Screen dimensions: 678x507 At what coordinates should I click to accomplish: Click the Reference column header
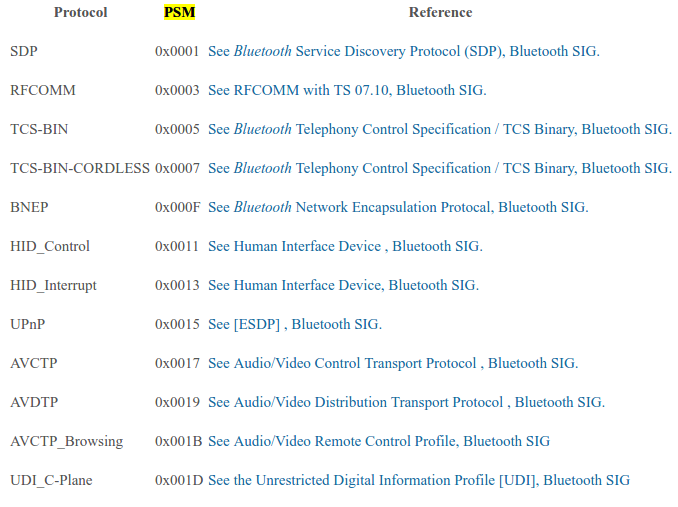pos(440,12)
